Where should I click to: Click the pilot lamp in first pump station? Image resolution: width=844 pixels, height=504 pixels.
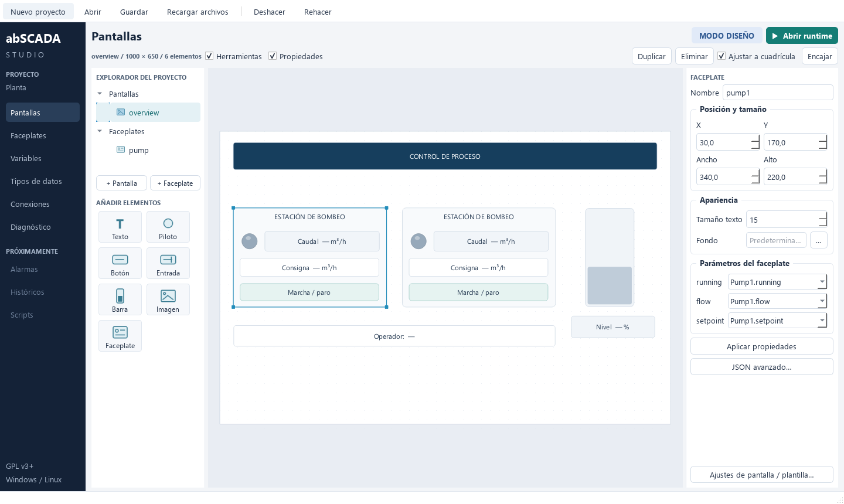pos(250,241)
